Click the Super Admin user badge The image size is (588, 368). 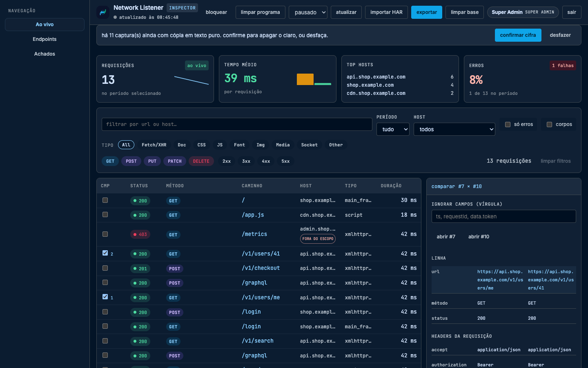[523, 12]
